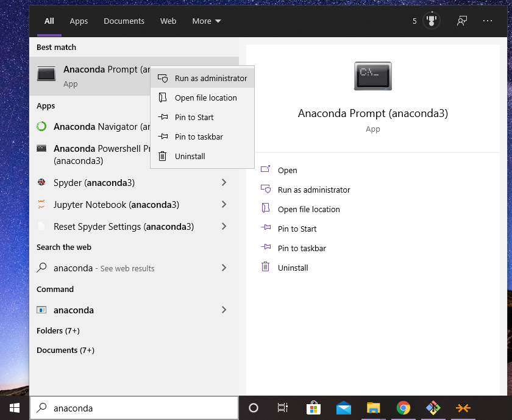Click the Anaconda Prompt best match icon
Viewport: 512px width, 420px height.
(x=46, y=74)
